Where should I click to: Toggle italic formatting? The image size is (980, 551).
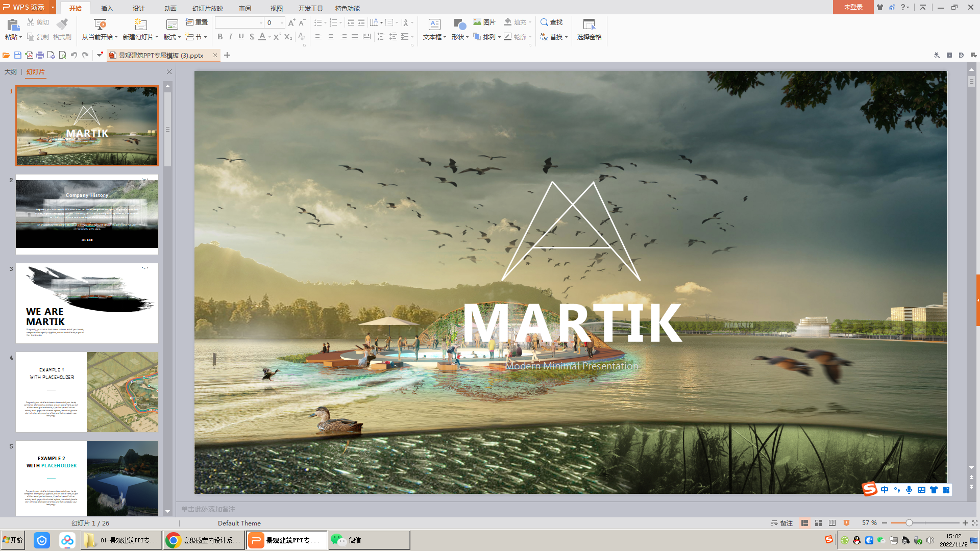pyautogui.click(x=231, y=37)
